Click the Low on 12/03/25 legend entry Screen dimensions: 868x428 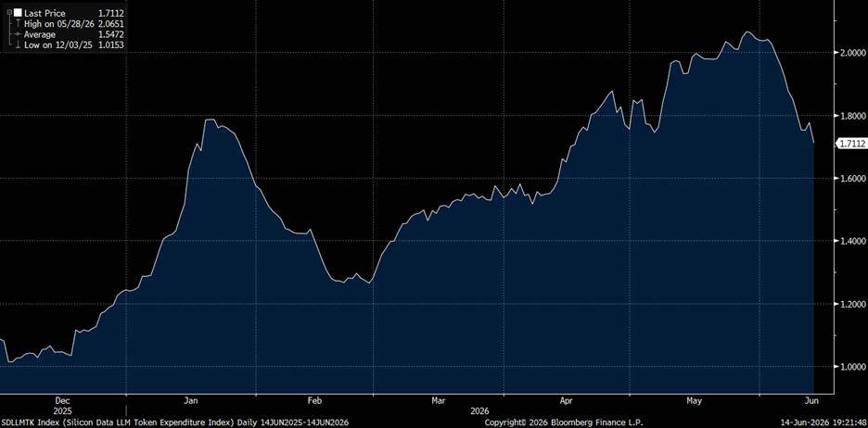pyautogui.click(x=74, y=44)
